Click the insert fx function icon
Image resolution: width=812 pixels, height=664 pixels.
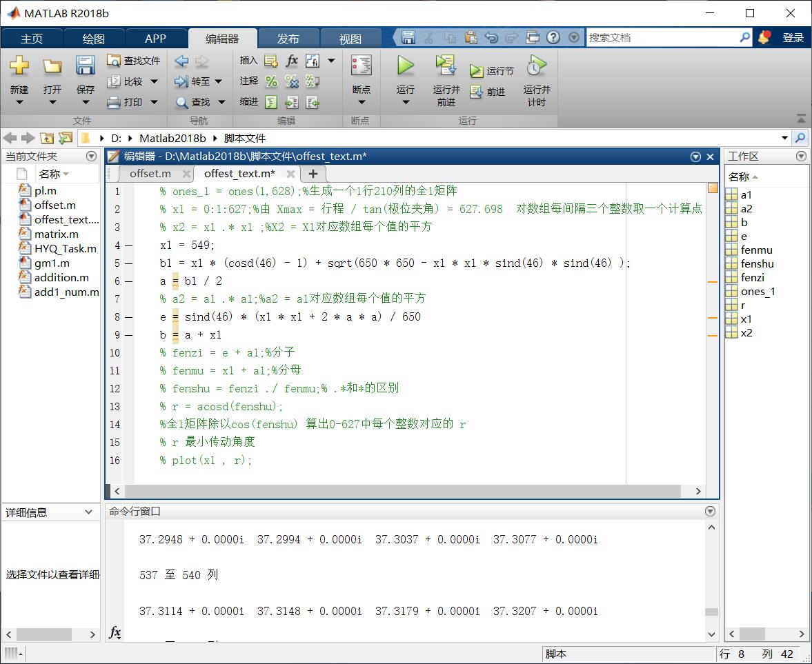[292, 61]
